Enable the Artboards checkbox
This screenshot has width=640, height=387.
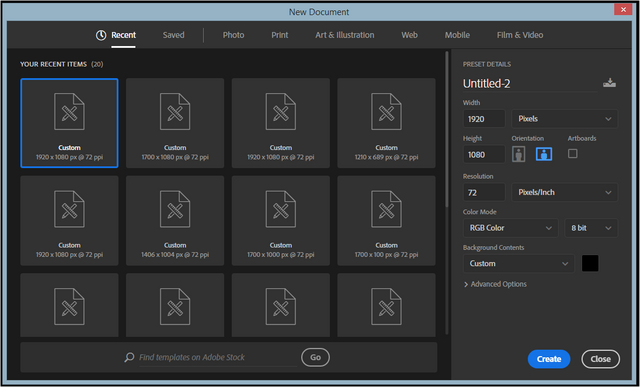click(x=573, y=153)
